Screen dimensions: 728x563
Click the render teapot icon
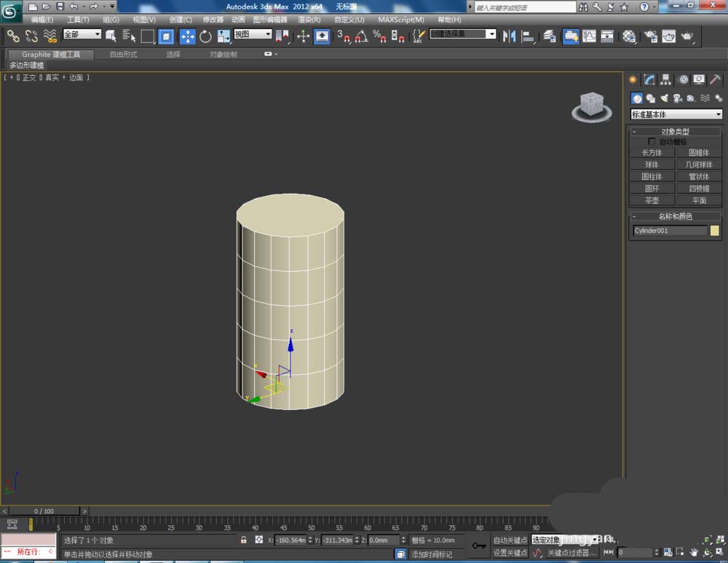(687, 36)
